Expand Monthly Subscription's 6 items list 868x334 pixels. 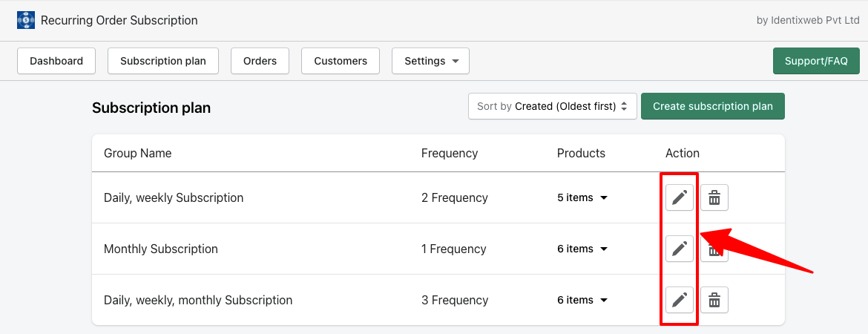tap(582, 249)
